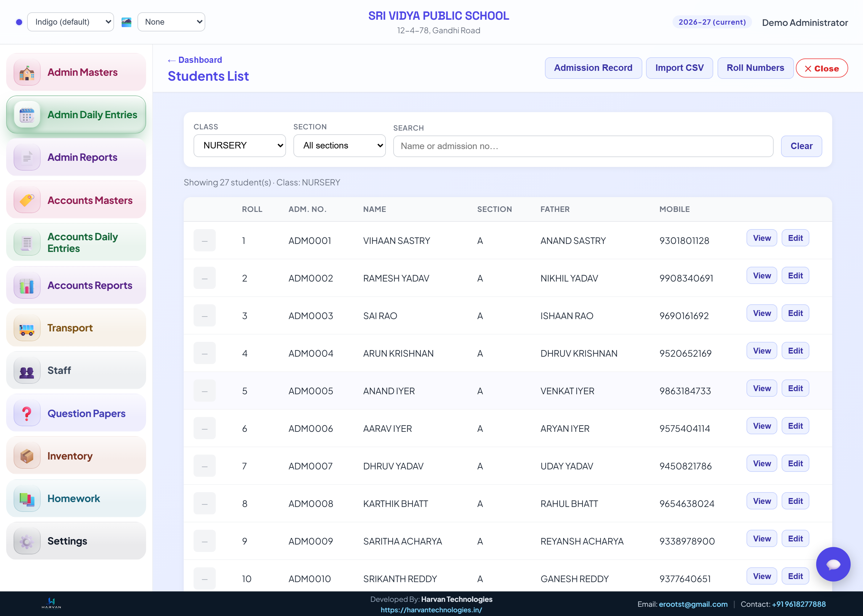
Task: Click the 2026-27 (current) academic year badge
Action: click(x=712, y=22)
